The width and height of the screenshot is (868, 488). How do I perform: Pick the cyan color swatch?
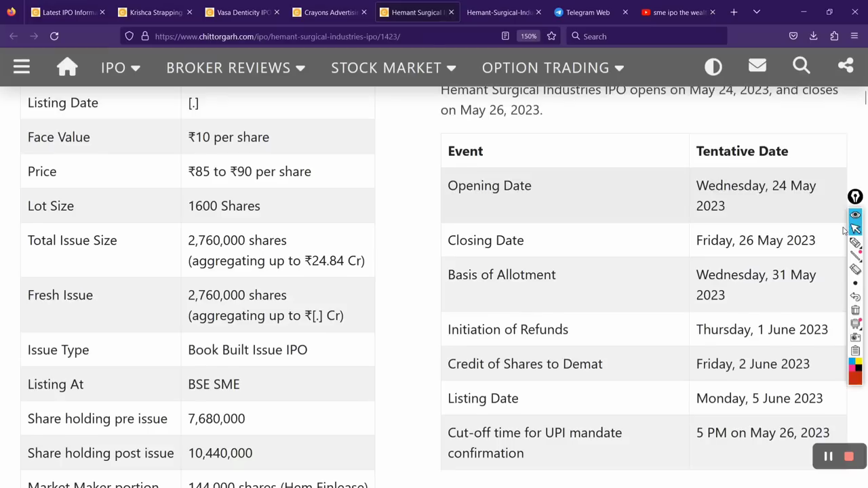click(852, 362)
